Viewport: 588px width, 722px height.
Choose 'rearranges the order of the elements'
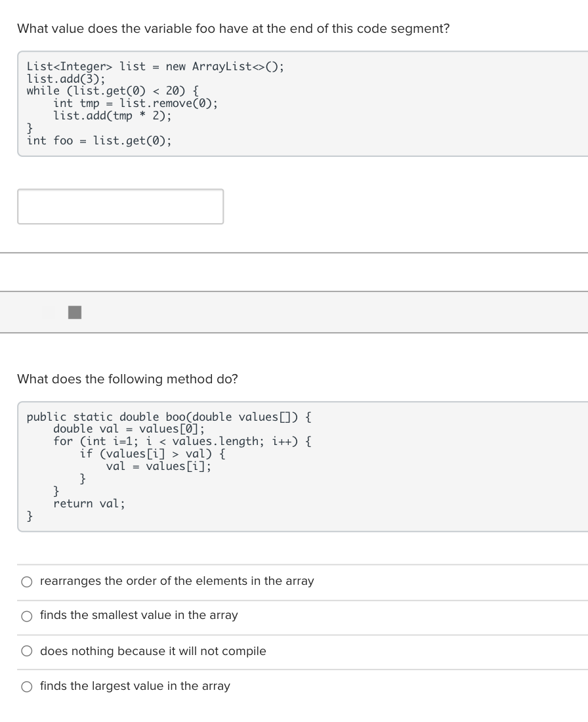27,581
